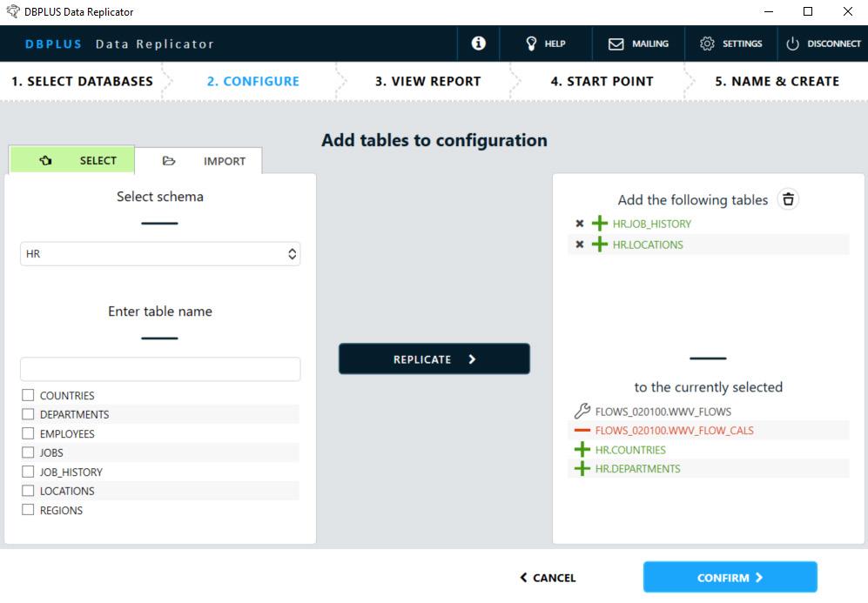Select the HR.COUNTRIES entry text

630,450
